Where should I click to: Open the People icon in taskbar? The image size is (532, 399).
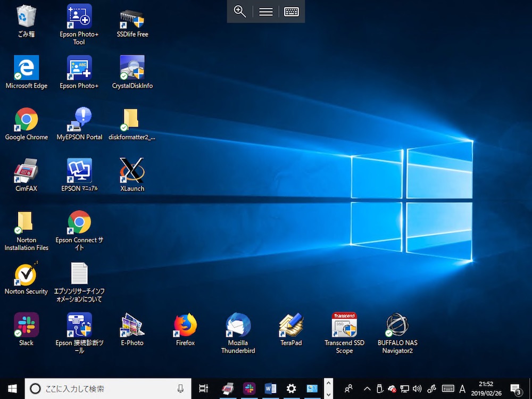(x=348, y=388)
